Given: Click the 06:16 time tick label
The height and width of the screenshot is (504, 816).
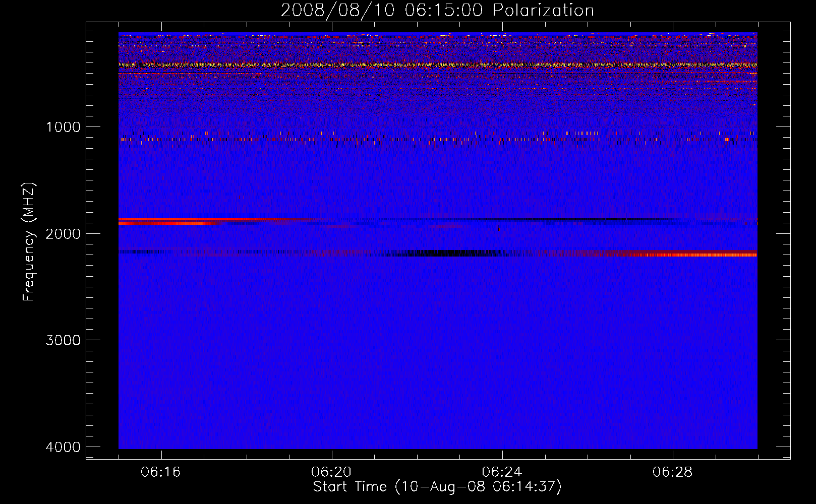Looking at the screenshot, I should pos(161,472).
